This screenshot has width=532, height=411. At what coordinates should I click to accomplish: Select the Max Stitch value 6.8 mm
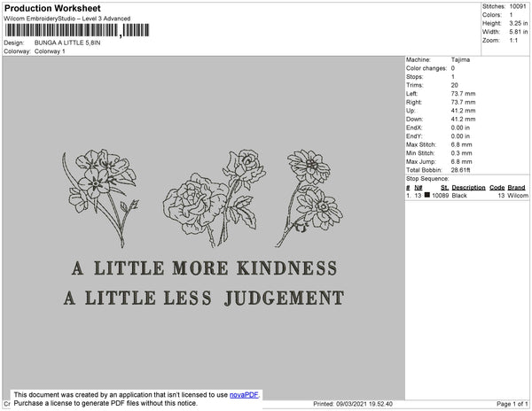(x=461, y=144)
